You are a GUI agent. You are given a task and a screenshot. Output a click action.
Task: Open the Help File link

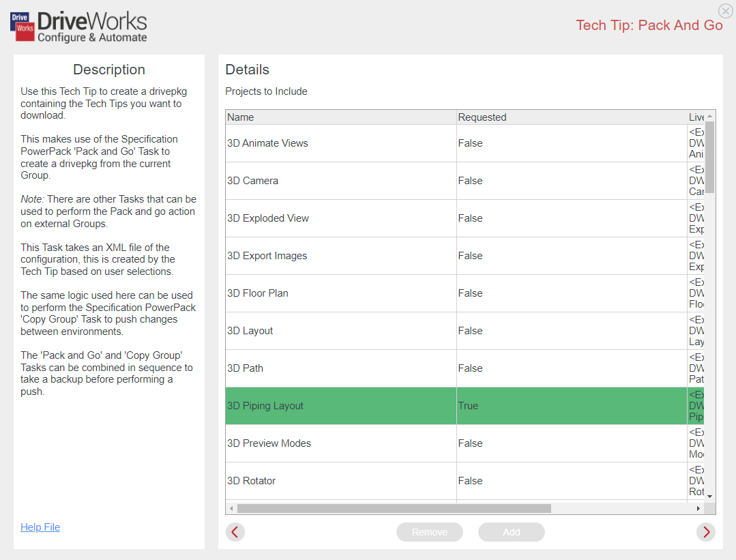click(40, 527)
